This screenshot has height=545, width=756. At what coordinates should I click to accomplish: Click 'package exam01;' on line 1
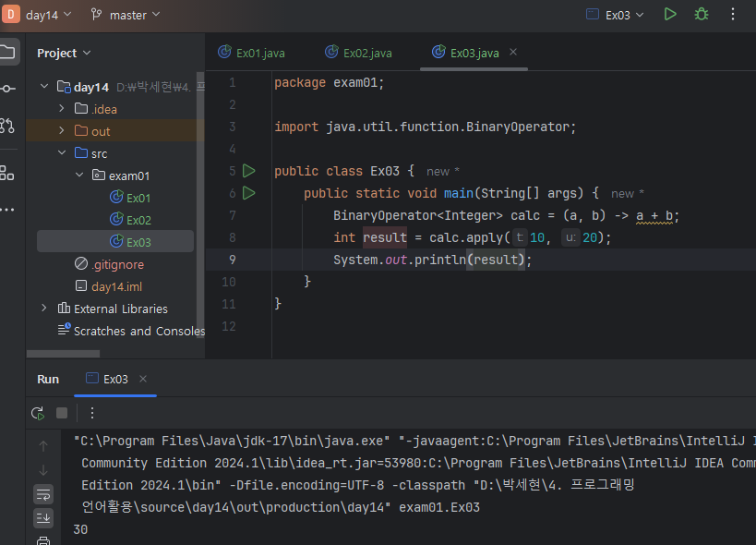(x=330, y=82)
